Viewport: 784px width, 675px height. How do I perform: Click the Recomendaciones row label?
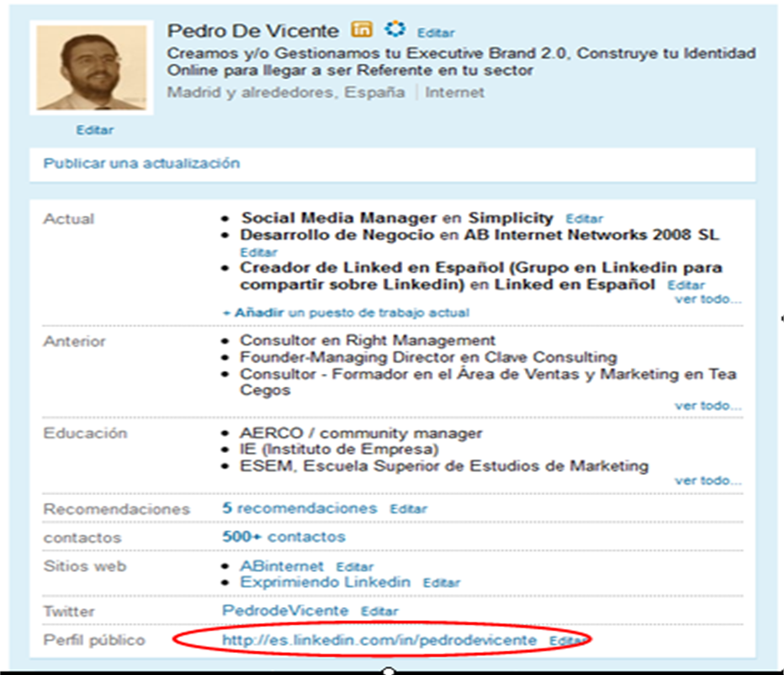point(116,509)
